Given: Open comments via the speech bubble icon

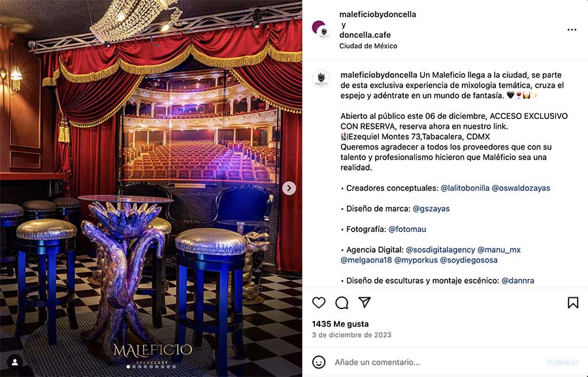Looking at the screenshot, I should (342, 303).
